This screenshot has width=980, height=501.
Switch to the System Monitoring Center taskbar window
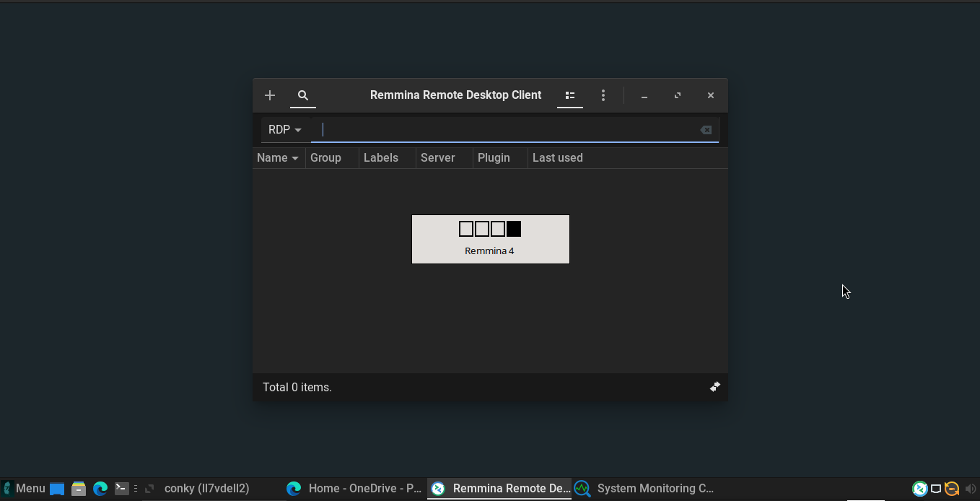(644, 489)
